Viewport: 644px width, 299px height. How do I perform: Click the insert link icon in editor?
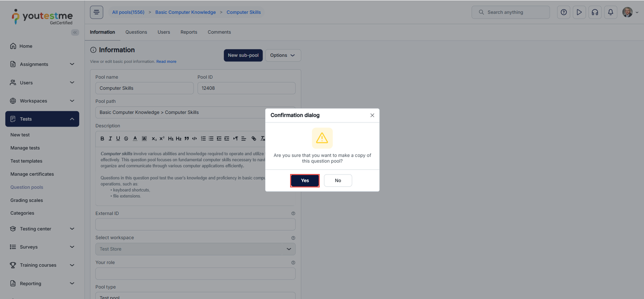254,139
